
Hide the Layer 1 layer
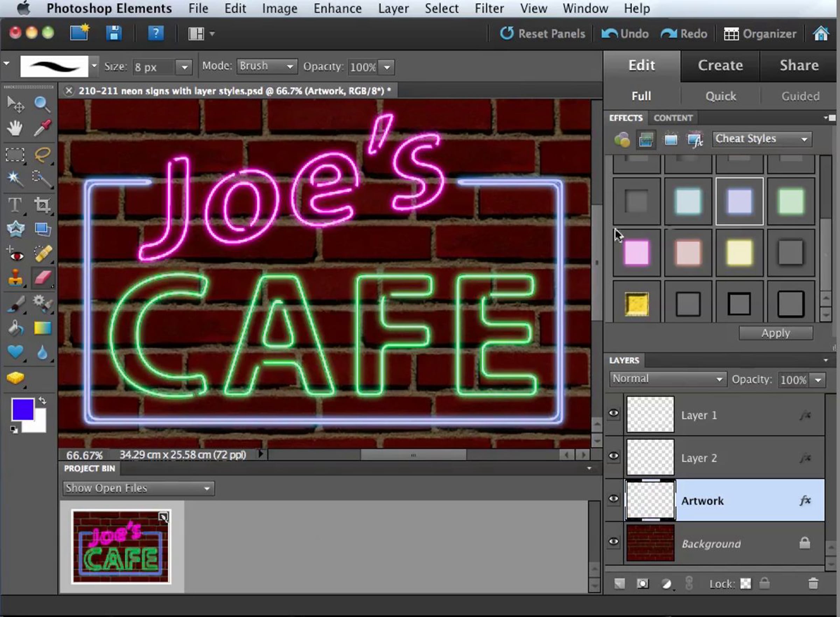(613, 413)
